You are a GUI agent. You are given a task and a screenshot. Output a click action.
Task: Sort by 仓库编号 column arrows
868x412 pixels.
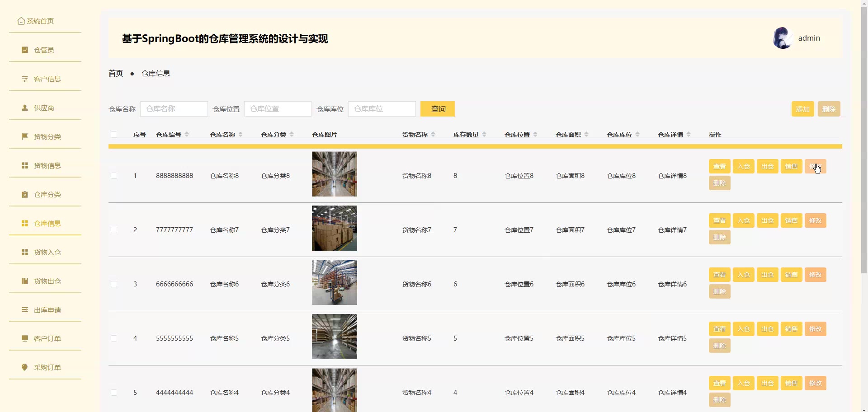[x=187, y=135]
